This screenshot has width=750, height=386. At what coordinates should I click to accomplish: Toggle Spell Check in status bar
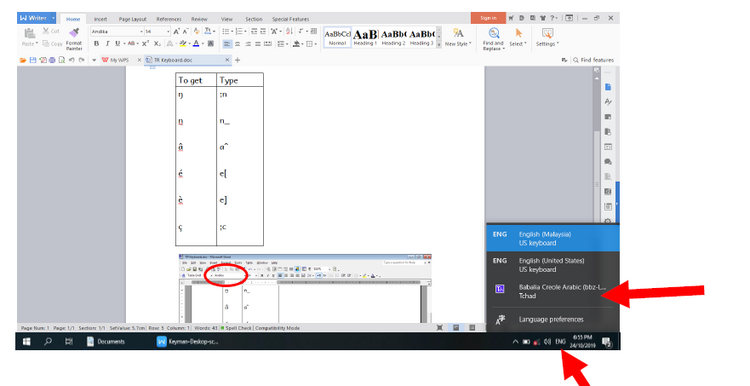point(236,328)
